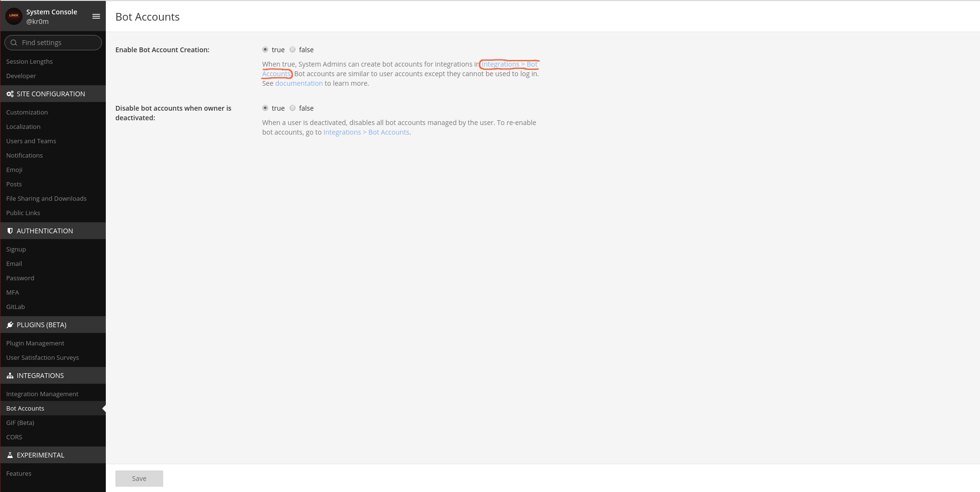Select true for disabling bots on owner deactivation
The image size is (980, 492).
click(265, 108)
